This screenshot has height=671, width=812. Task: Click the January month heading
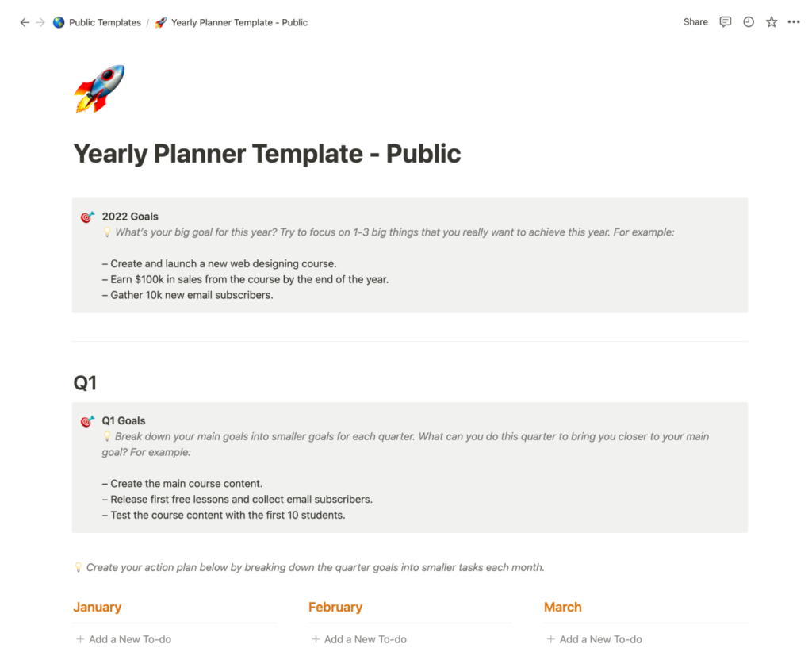point(97,607)
